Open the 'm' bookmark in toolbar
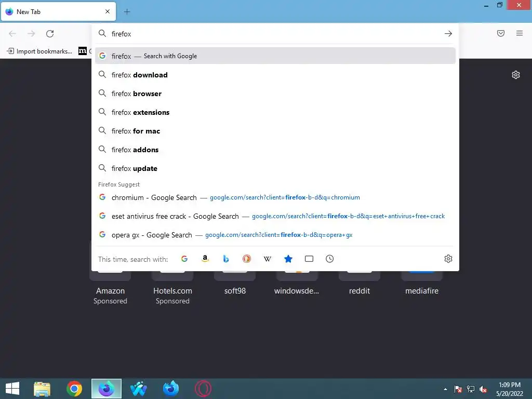Image resolution: width=532 pixels, height=399 pixels. pyautogui.click(x=83, y=51)
